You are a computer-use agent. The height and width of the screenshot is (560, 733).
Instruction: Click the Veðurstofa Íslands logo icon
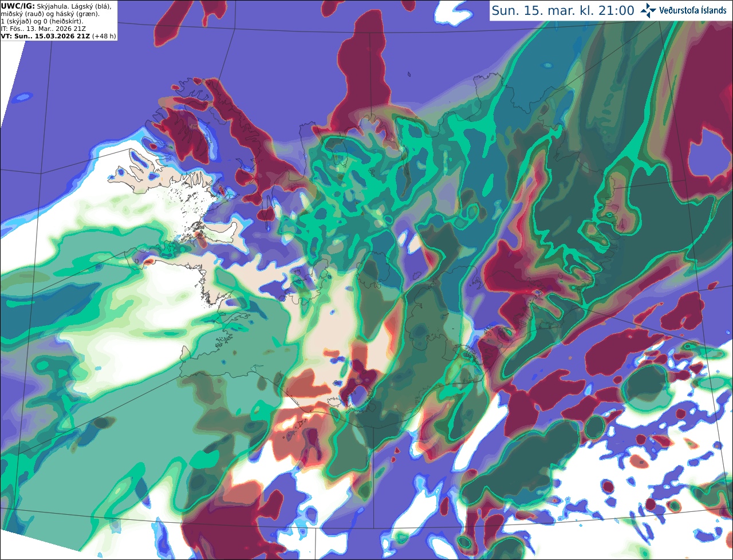(648, 10)
